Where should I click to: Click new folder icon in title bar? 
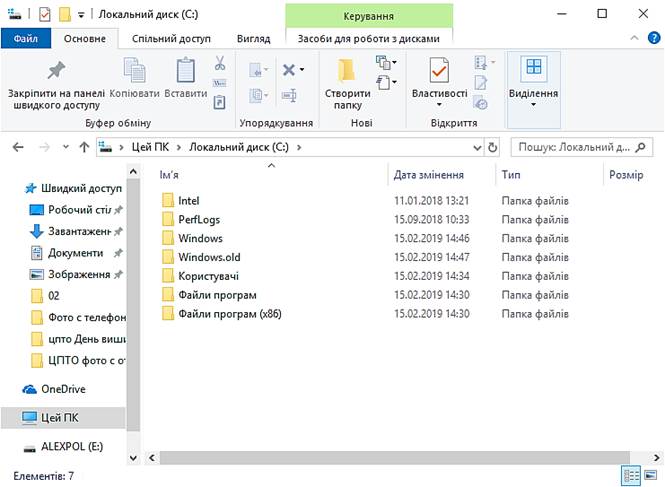click(64, 14)
